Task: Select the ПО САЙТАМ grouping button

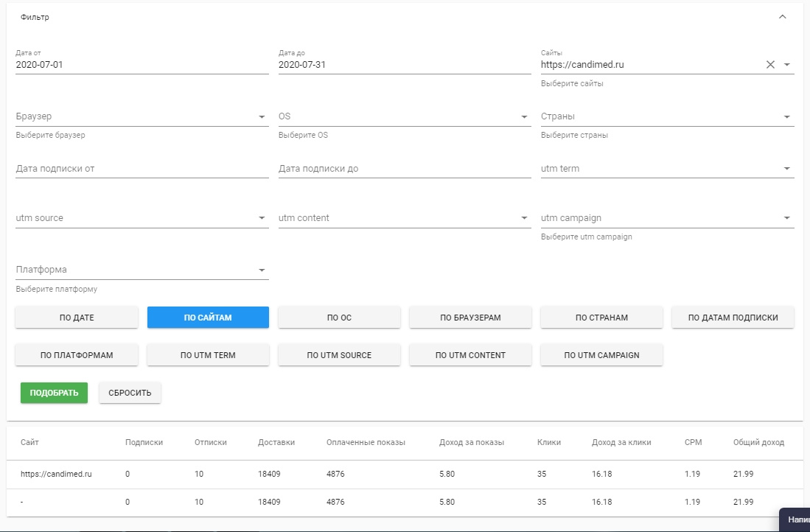Action: coord(208,318)
